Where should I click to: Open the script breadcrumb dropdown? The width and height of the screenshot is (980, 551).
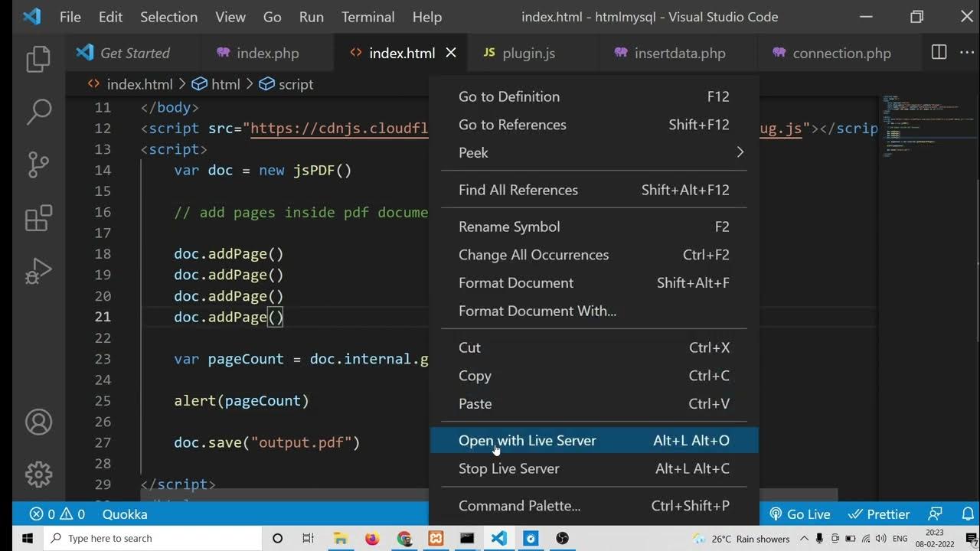(286, 84)
